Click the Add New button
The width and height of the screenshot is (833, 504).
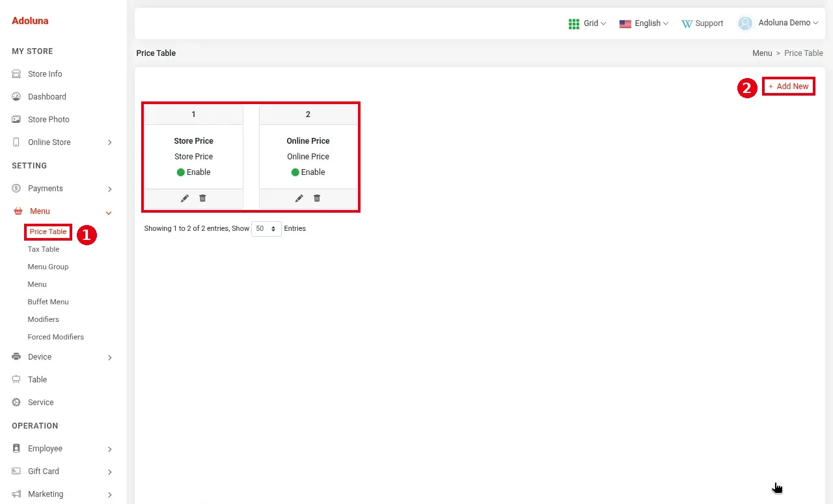[789, 86]
